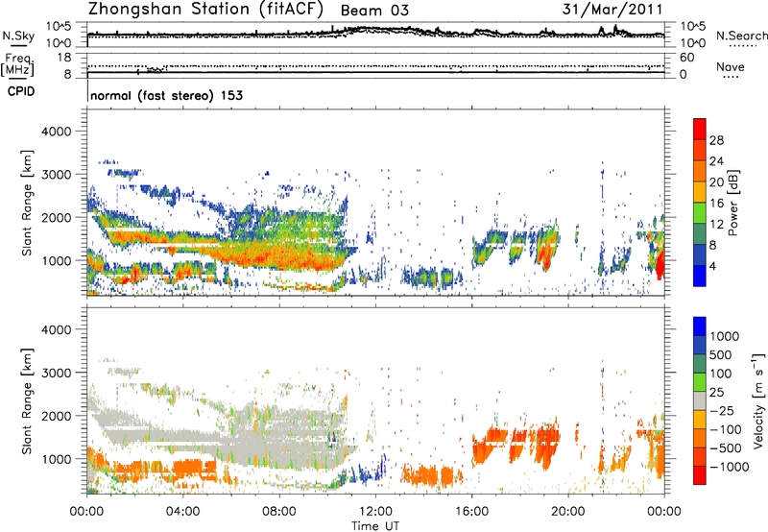Click the 'Freq. [MHz]' axis label

(17, 65)
